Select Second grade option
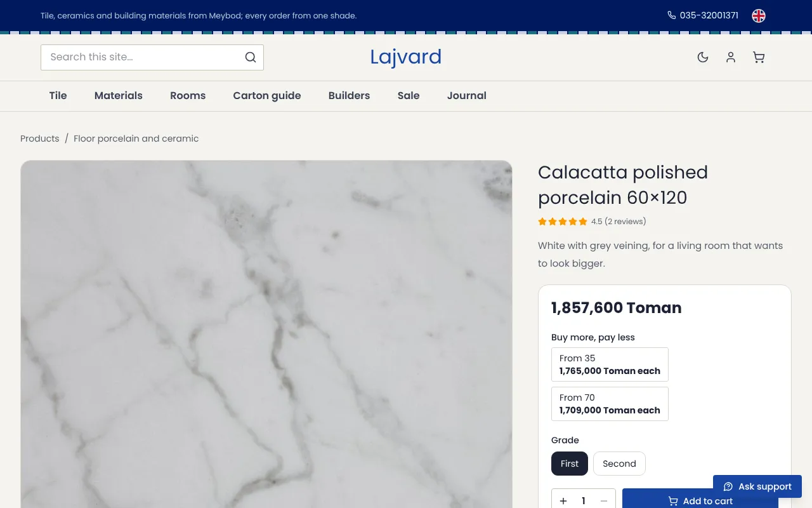The width and height of the screenshot is (812, 508). point(619,464)
